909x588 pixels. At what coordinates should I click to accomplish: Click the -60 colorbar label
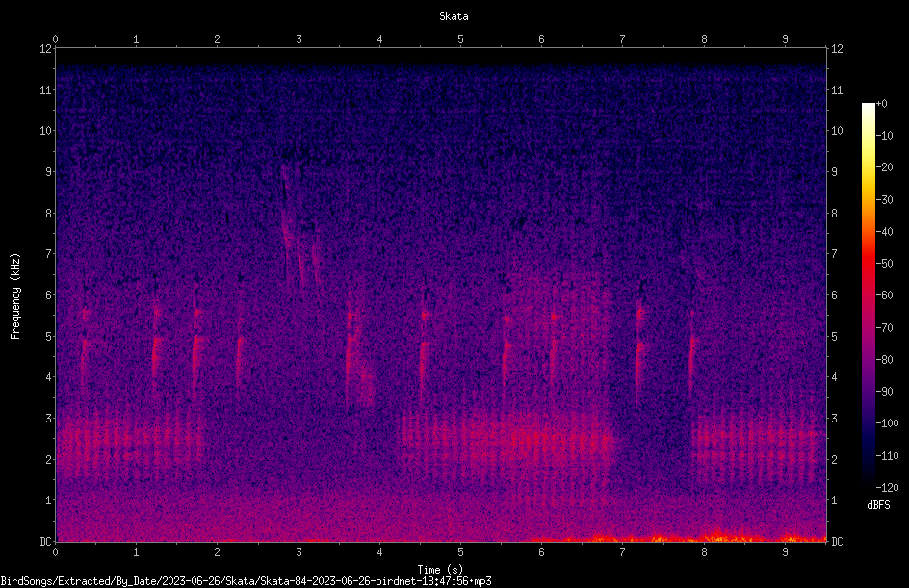point(885,295)
